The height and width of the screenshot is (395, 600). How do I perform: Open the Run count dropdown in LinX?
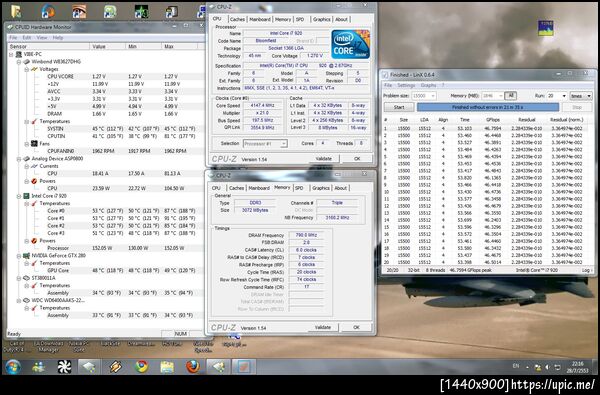pos(564,96)
